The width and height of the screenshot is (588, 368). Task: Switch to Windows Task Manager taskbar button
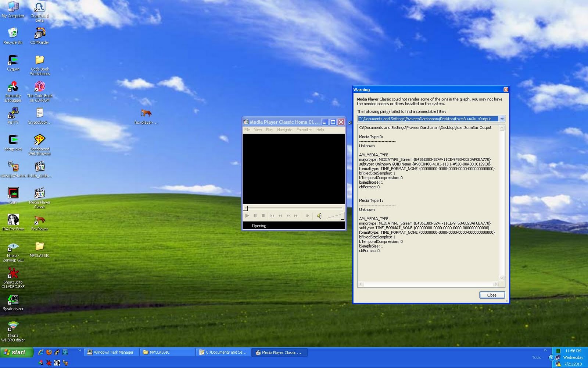112,353
